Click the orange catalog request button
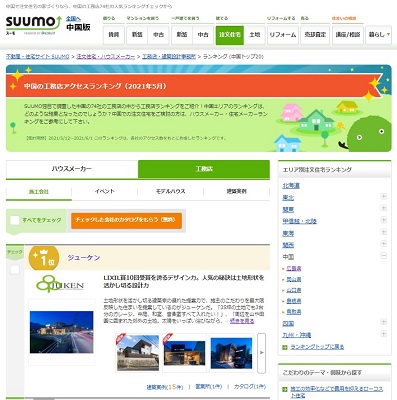This screenshot has height=400, width=397. tap(126, 220)
